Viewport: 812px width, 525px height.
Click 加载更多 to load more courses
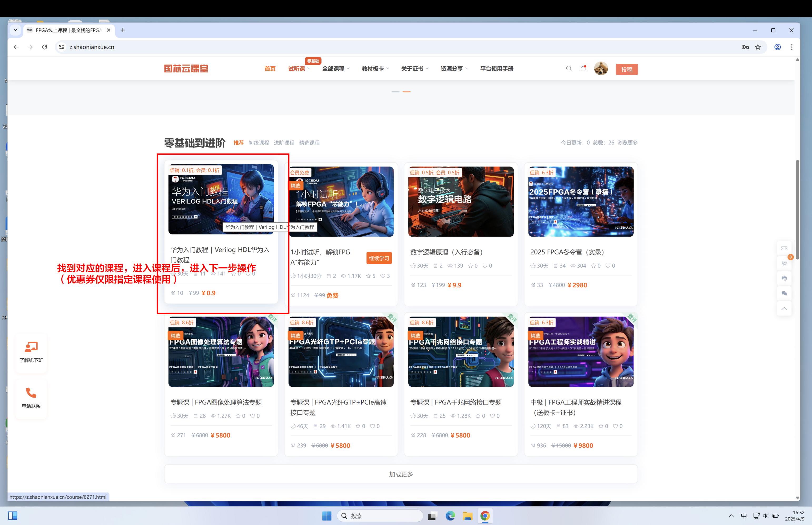[x=401, y=474]
